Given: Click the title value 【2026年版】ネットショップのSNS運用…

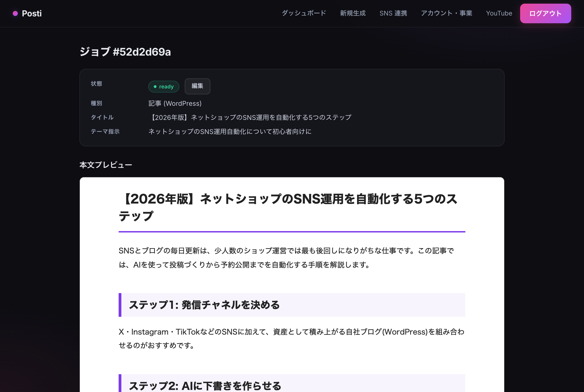Looking at the screenshot, I should pos(250,118).
